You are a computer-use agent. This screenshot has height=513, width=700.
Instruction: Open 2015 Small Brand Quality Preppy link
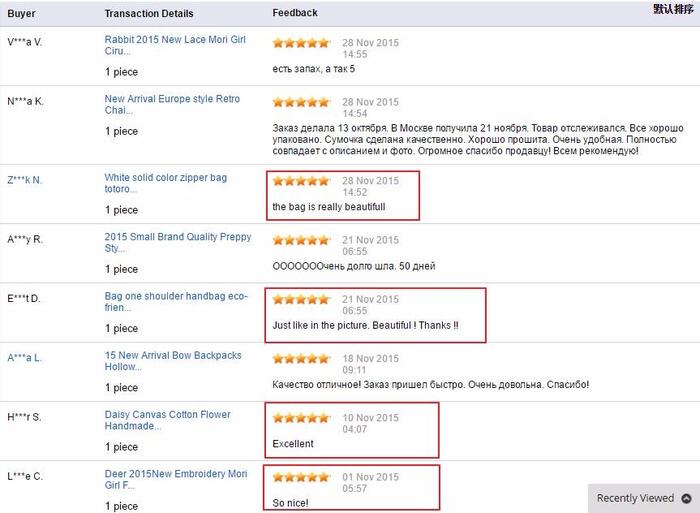[x=178, y=242]
